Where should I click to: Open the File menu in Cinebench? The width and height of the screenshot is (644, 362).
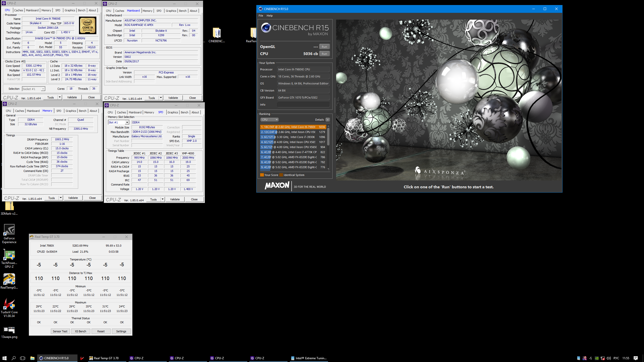click(261, 16)
